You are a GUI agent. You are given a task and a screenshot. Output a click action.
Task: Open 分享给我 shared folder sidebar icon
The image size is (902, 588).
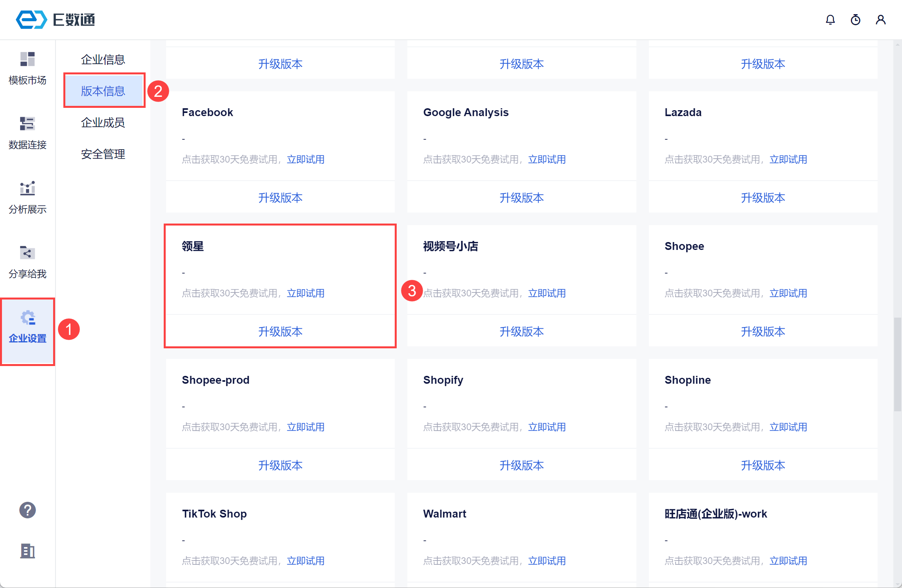[x=27, y=253]
